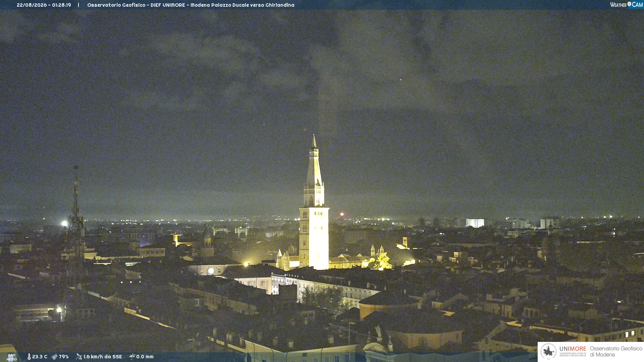The height and width of the screenshot is (362, 644).
Task: Click the thermometer temperature icon
Action: coord(29,357)
